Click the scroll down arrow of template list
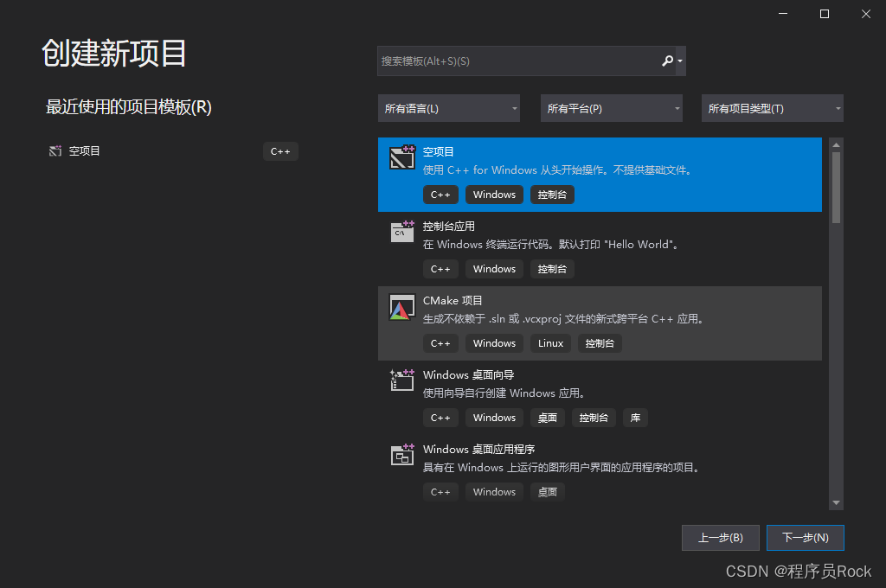 [x=837, y=502]
